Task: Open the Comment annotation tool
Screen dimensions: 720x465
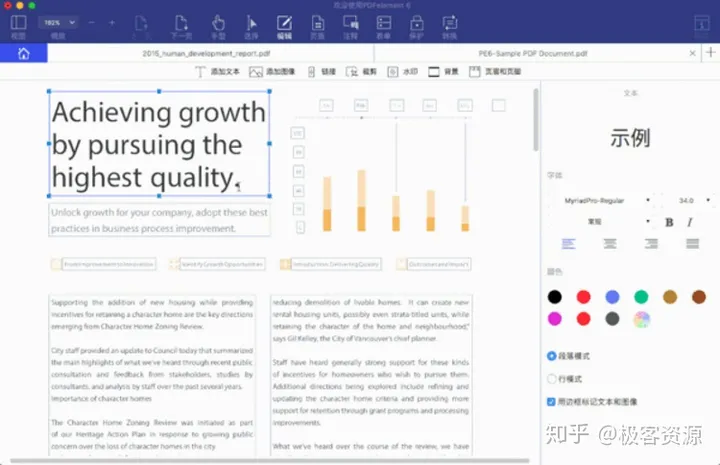Action: (351, 23)
